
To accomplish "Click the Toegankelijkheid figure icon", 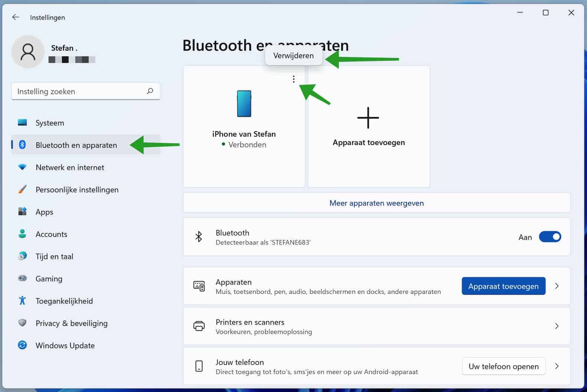I will click(22, 301).
